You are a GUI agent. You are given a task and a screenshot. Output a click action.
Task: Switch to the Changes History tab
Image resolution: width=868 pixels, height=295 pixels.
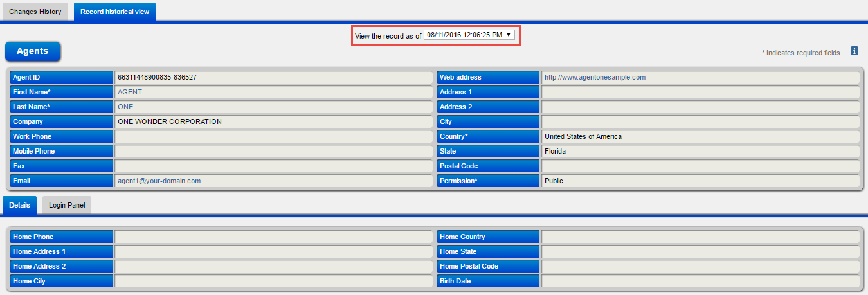click(x=35, y=12)
